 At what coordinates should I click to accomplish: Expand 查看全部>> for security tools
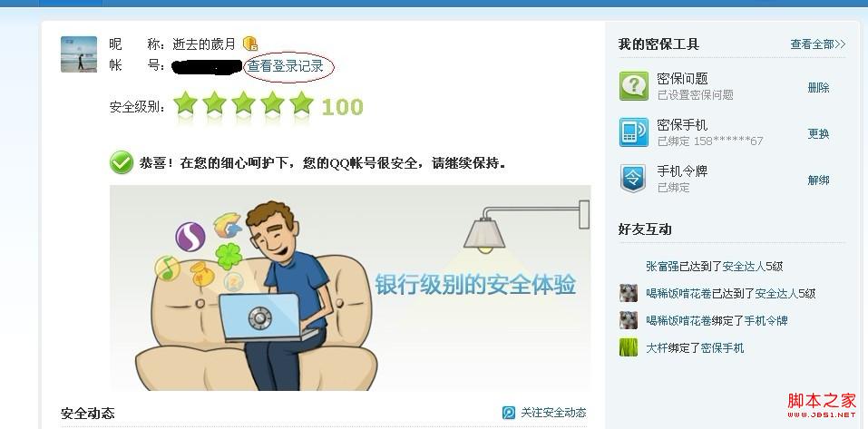pos(817,44)
